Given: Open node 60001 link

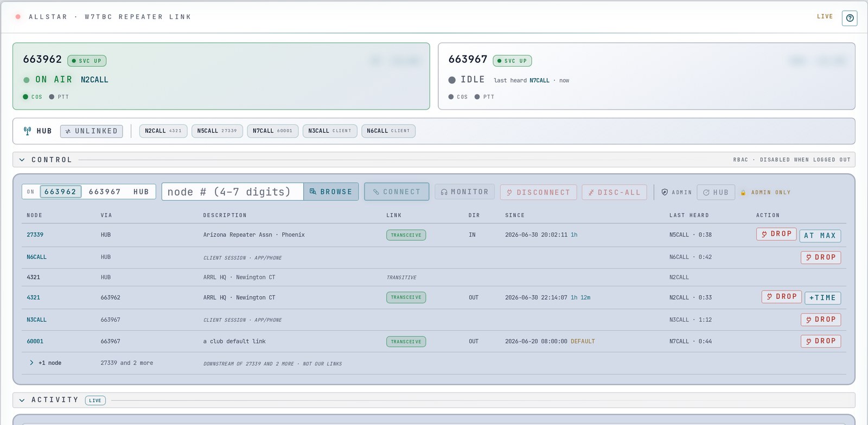Looking at the screenshot, I should pyautogui.click(x=35, y=341).
